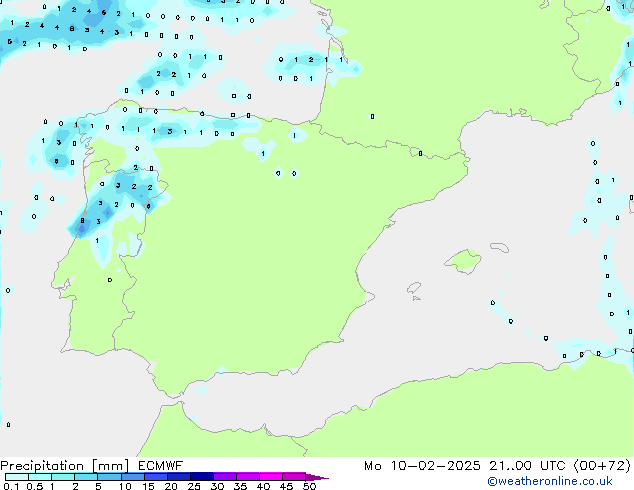This screenshot has height=490, width=634.
Task: Click the "Precipitation [mm]" title text
Action: (65, 466)
